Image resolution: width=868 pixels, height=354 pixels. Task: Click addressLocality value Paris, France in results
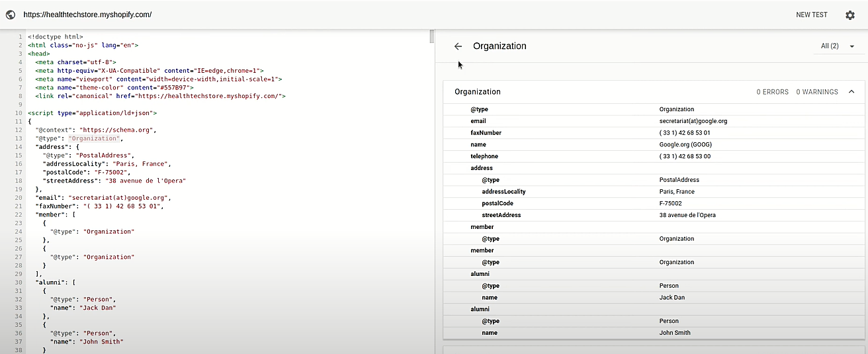pos(677,192)
